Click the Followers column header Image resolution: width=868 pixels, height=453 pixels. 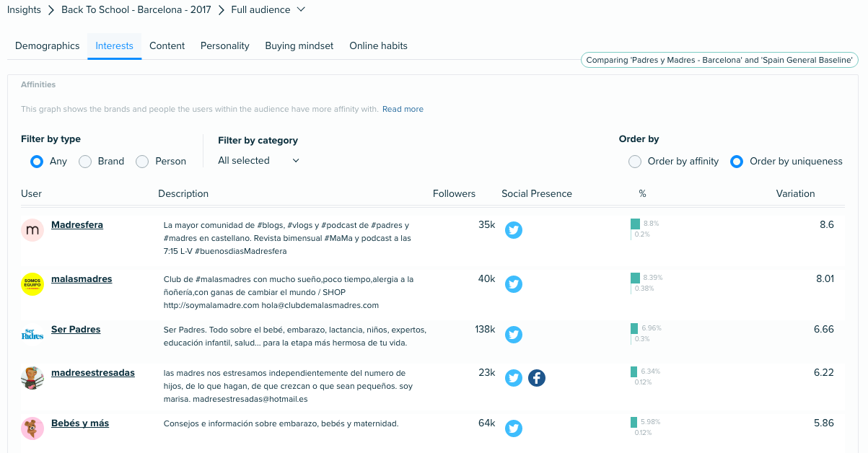(x=454, y=193)
